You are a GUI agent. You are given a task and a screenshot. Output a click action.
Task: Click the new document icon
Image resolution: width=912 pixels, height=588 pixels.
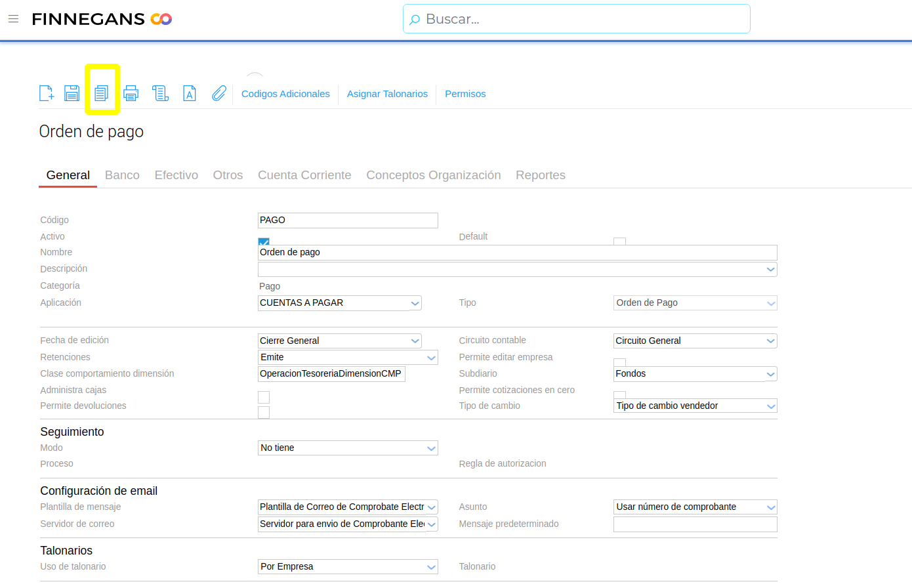coord(47,93)
